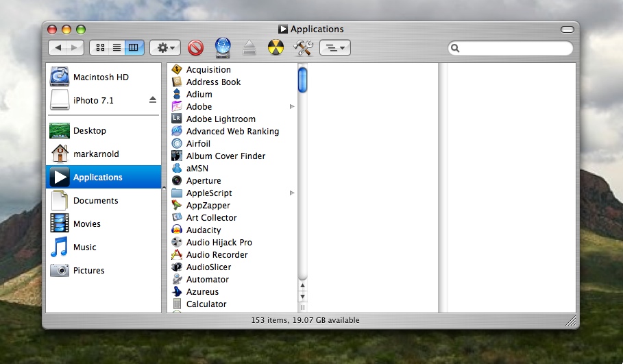Click the scroll up arrow in file column

(302, 285)
